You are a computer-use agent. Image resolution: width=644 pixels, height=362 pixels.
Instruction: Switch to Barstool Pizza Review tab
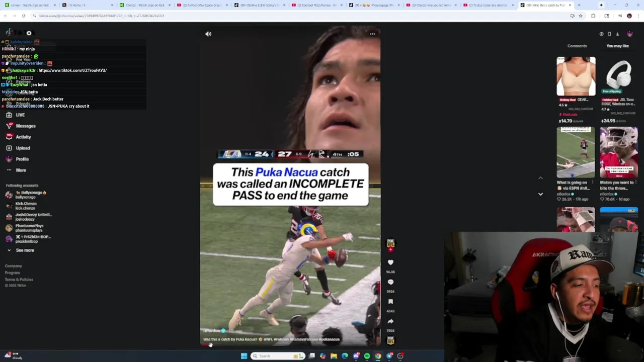tap(317, 5)
